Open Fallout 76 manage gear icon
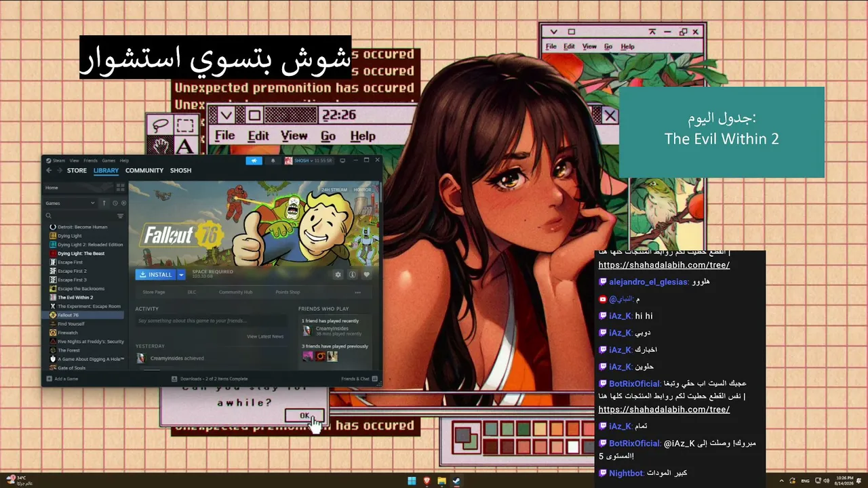Viewport: 868px width, 488px height. click(338, 274)
